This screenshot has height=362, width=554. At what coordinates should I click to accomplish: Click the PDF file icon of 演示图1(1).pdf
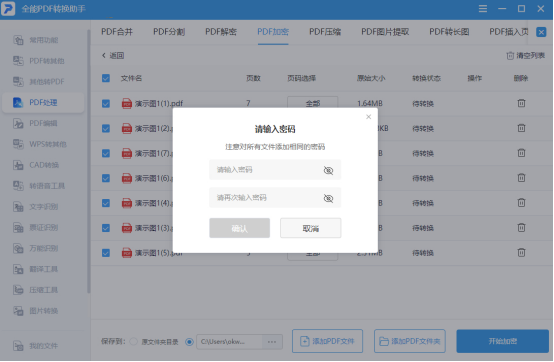[126, 103]
